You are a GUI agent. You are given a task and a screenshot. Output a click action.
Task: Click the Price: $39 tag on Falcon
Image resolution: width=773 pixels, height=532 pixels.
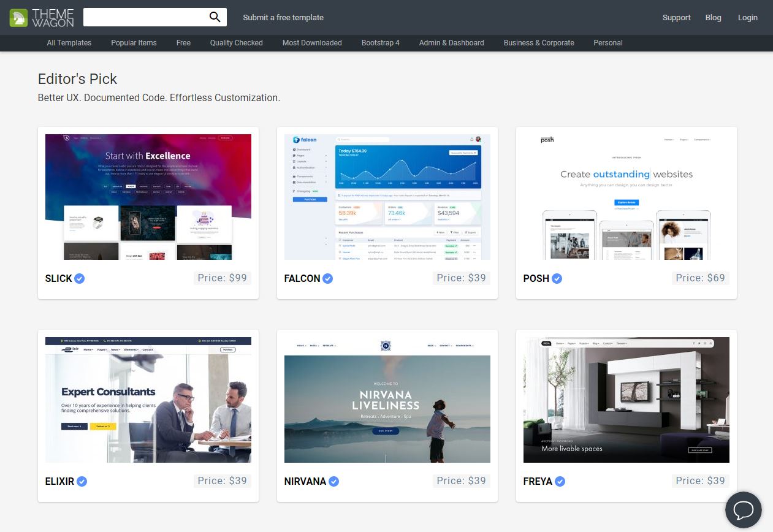[462, 278]
